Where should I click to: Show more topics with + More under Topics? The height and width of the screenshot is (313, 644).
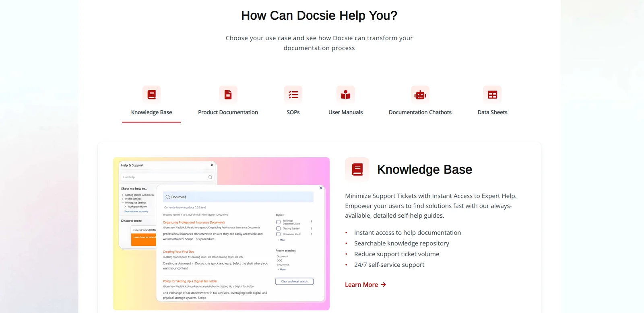282,240
